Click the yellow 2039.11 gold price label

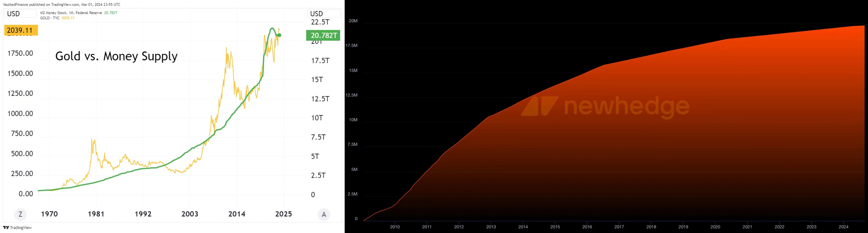(20, 30)
